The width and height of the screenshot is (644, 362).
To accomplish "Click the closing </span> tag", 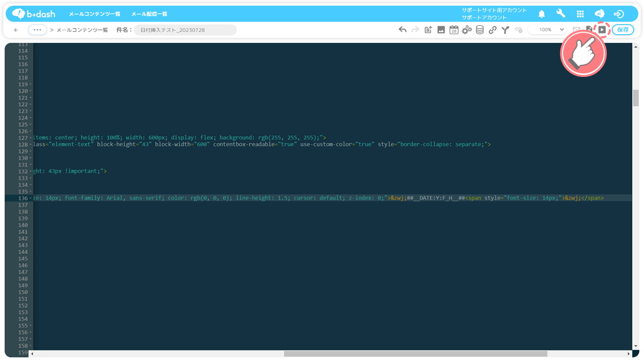I will tap(592, 198).
